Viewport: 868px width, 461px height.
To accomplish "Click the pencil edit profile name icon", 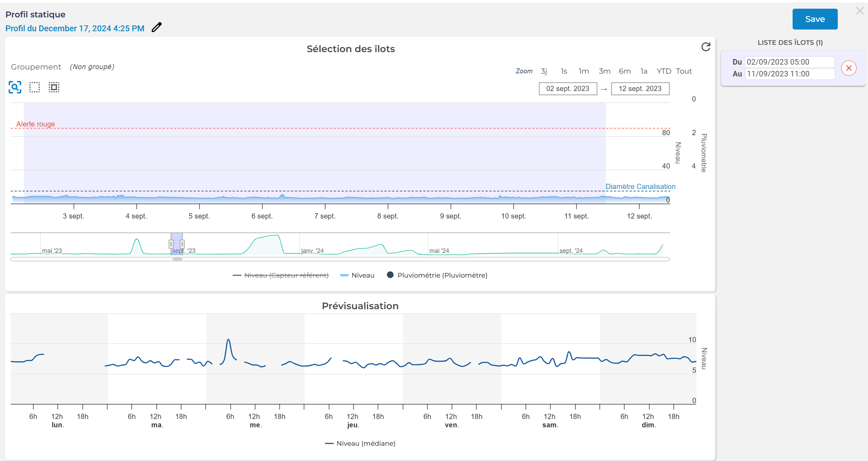I will click(157, 27).
